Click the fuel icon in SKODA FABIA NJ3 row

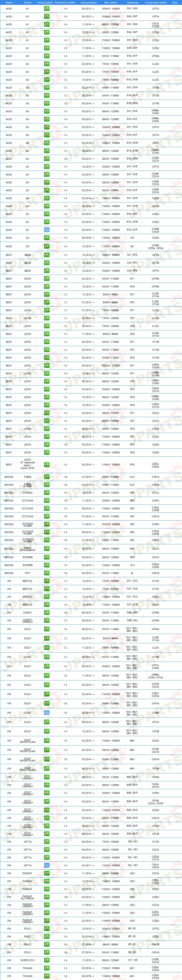pos(47,477)
